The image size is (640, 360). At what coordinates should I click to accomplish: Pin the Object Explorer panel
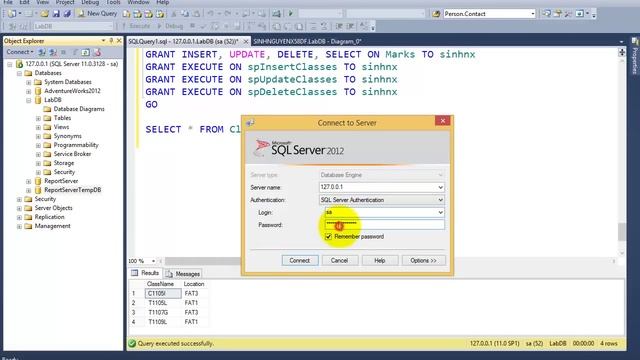pos(111,41)
